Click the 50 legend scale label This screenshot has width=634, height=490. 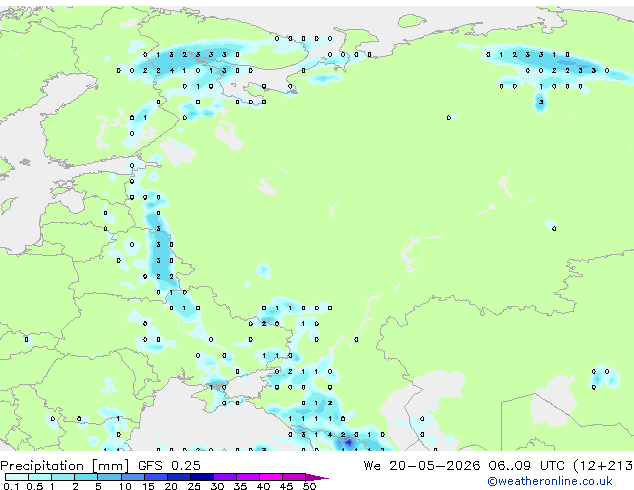pyautogui.click(x=309, y=486)
